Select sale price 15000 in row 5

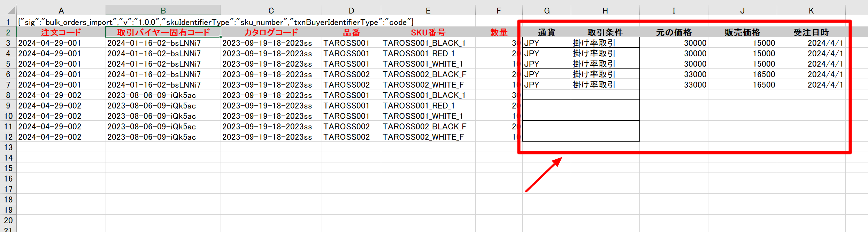click(743, 64)
